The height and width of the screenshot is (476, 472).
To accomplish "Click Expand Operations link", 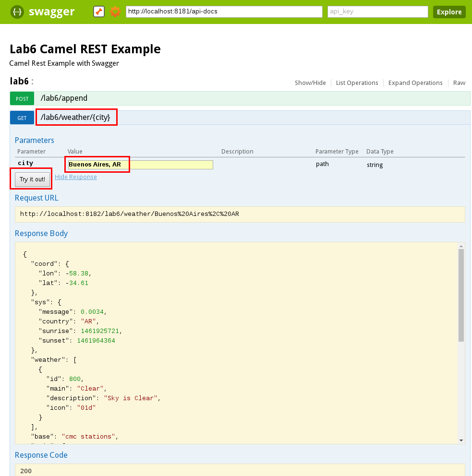I will (x=415, y=83).
